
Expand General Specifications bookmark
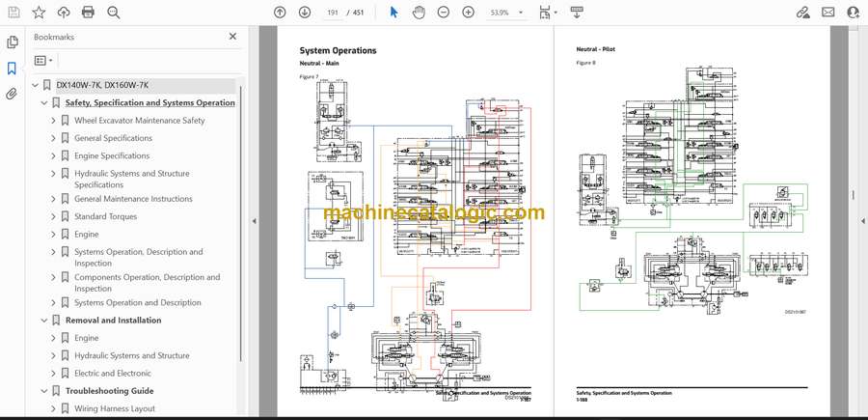[x=53, y=138]
